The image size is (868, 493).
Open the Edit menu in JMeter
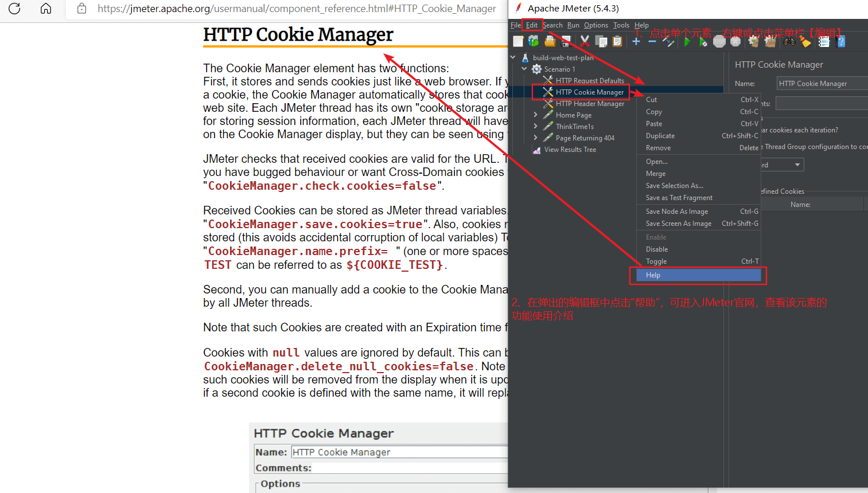click(x=532, y=25)
